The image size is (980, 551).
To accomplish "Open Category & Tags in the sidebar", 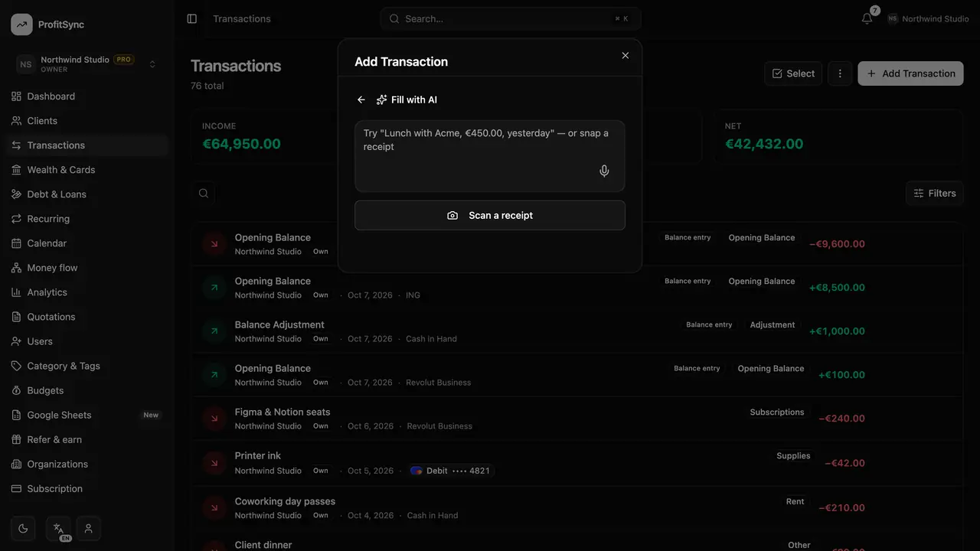I will (87, 366).
